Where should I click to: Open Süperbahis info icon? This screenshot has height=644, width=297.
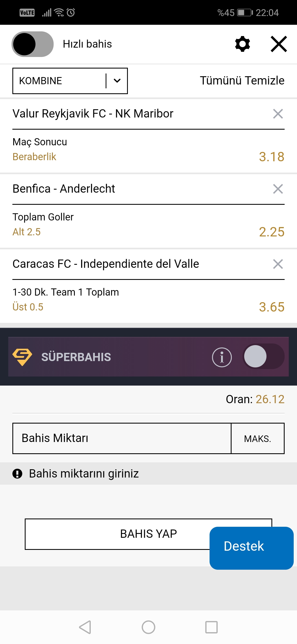coord(222,357)
